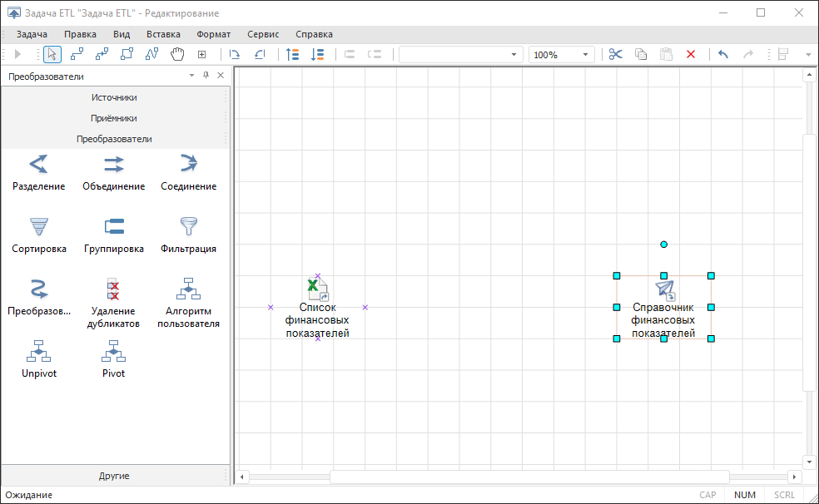Activate the hand pan tool
Image resolution: width=819 pixels, height=504 pixels.
click(x=176, y=54)
